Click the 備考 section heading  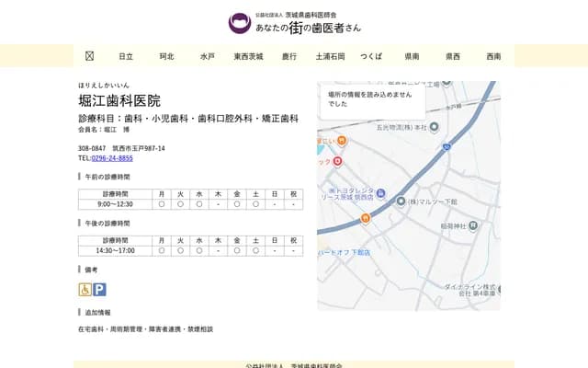tap(91, 270)
